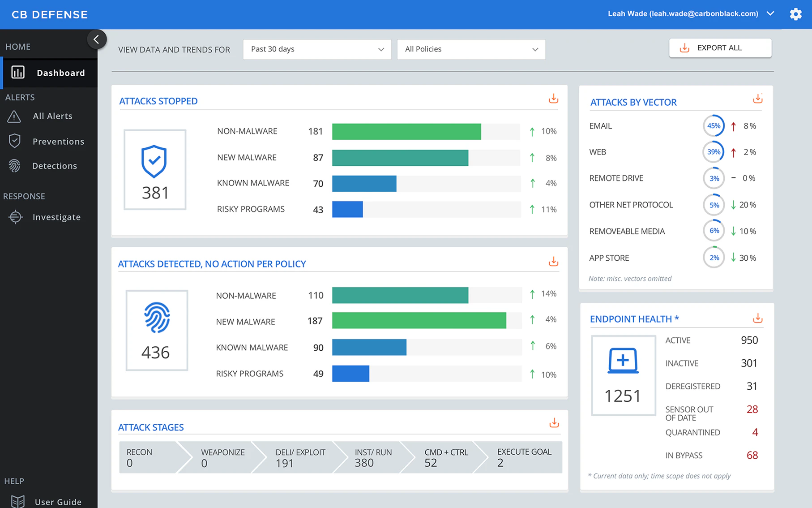Open All Alerts from the Alerts section
Viewport: 812px width, 508px height.
click(52, 116)
